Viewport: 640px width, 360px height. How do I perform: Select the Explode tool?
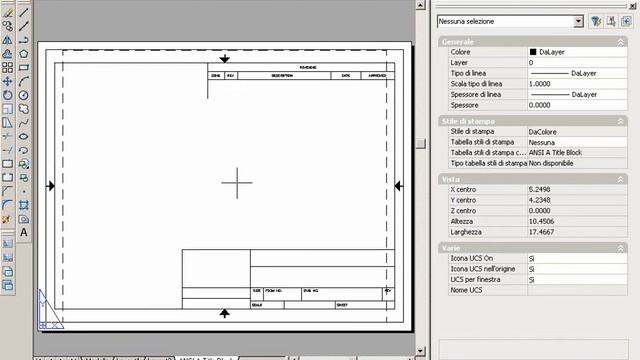coord(7,219)
